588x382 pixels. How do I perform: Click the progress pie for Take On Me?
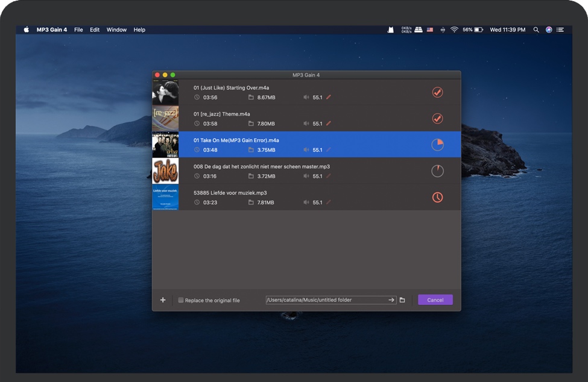coord(437,145)
